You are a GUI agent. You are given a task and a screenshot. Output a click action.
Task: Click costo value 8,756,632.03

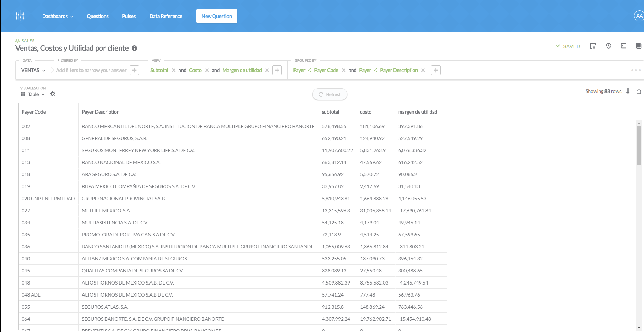click(x=376, y=283)
